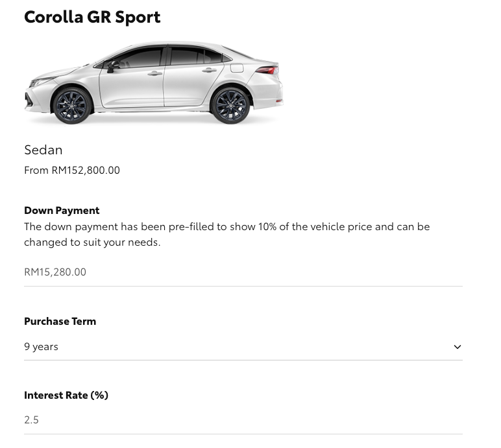Viewport: 501px width, 448px height.
Task: Click the chevron arrow on Purchase Term
Action: click(458, 347)
